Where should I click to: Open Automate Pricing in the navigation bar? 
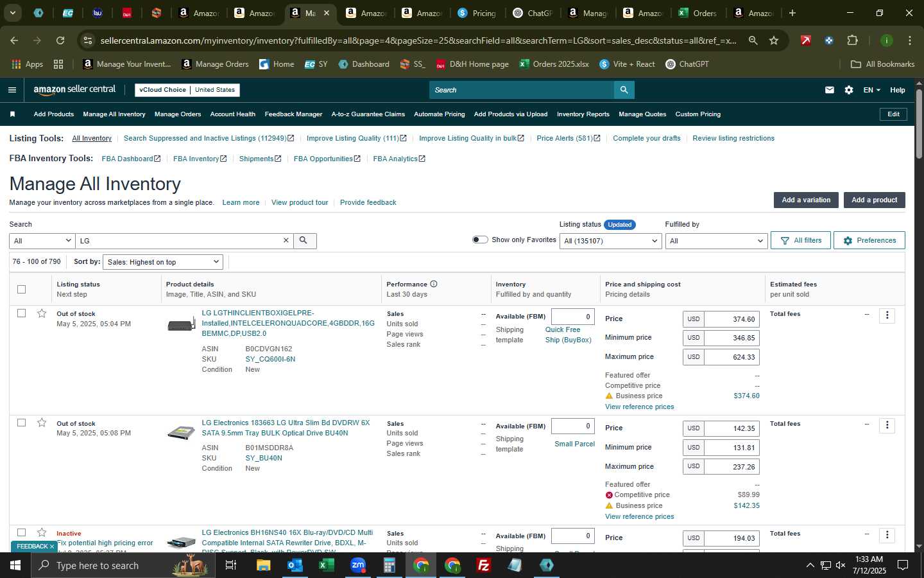click(x=440, y=114)
